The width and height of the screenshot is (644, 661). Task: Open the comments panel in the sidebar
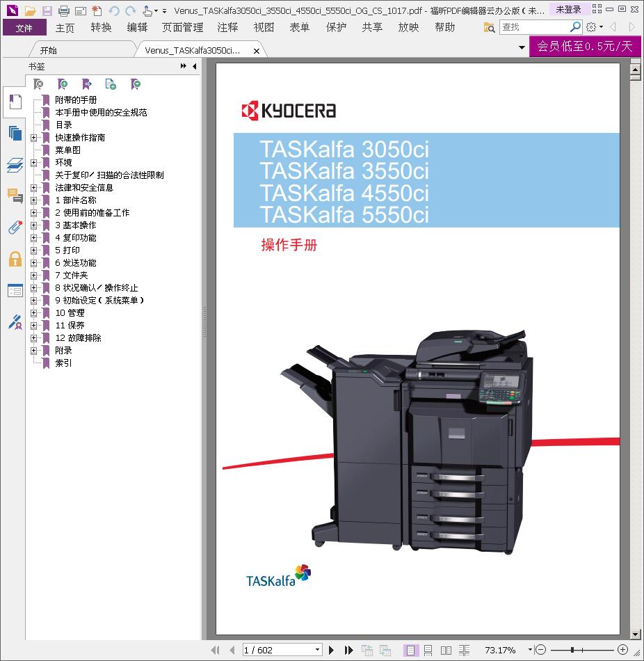(15, 196)
